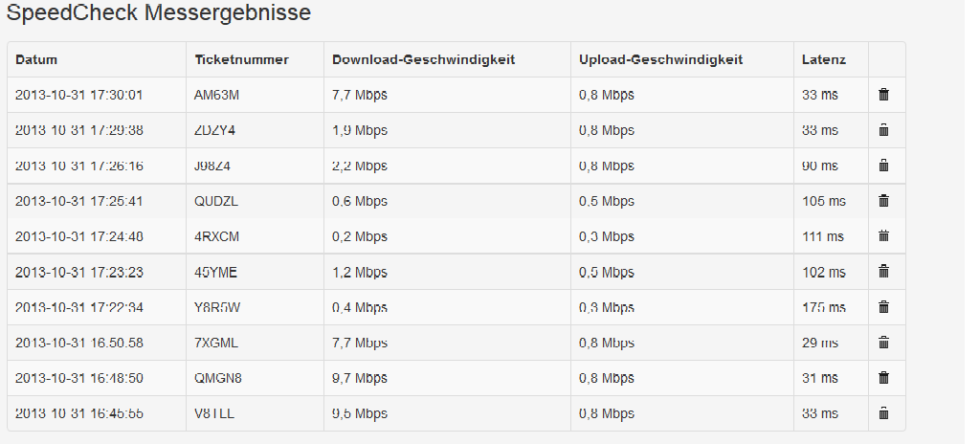
Task: Select ticket number AM63M cell
Action: [x=217, y=95]
